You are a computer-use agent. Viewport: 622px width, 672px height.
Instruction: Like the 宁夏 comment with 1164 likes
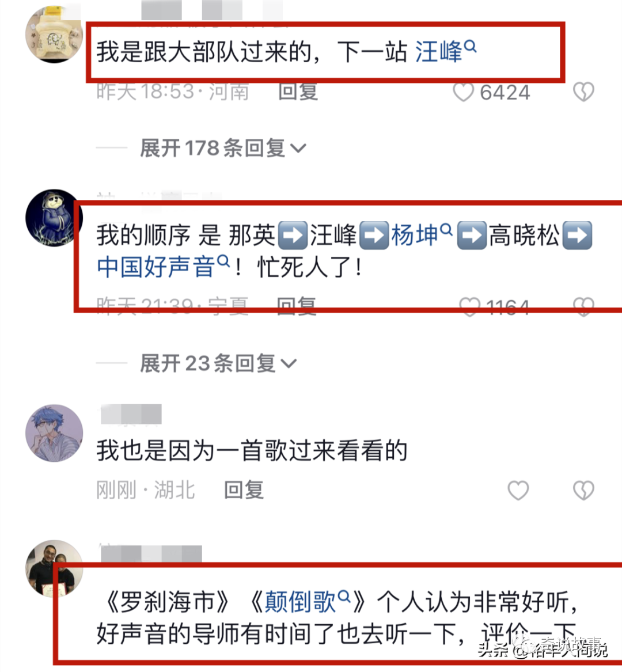point(469,306)
